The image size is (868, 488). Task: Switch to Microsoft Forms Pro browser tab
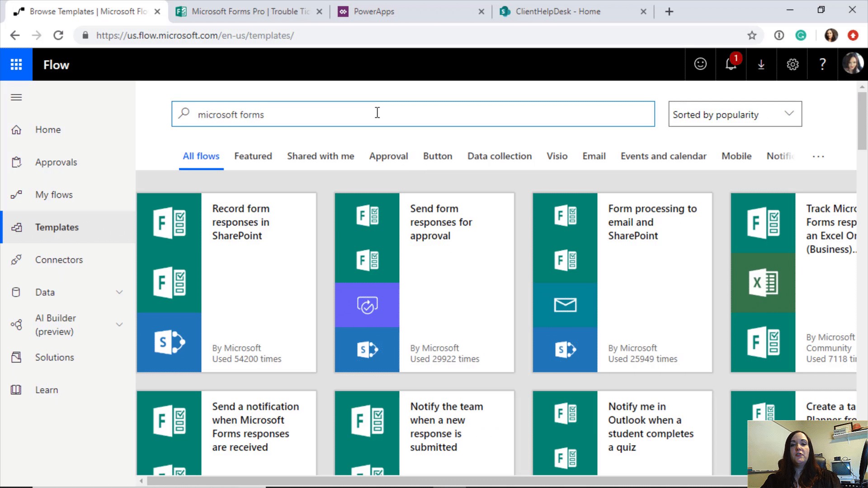pos(249,12)
